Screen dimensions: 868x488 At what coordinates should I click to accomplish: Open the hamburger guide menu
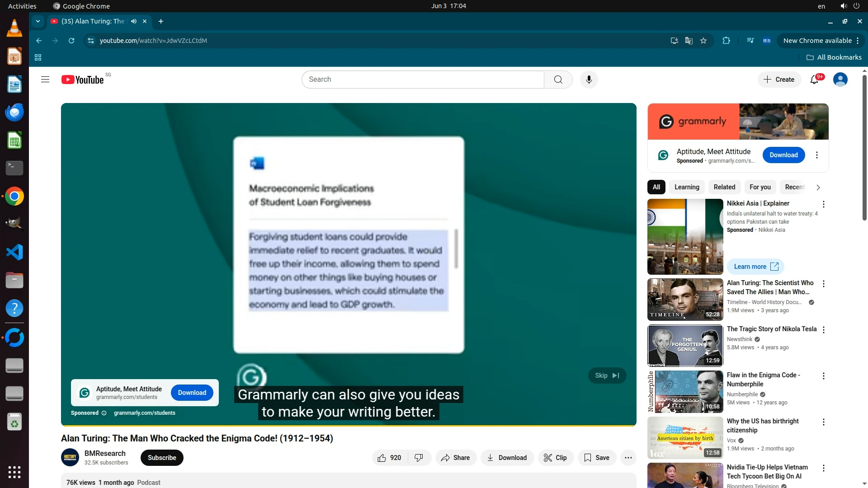click(x=45, y=80)
